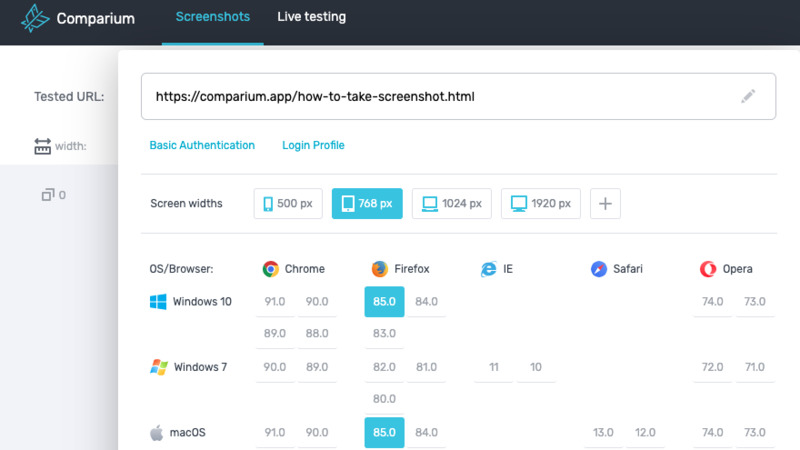Select Firefox 84.0 on Windows 10
Screen dimensions: 800x450
tap(426, 302)
